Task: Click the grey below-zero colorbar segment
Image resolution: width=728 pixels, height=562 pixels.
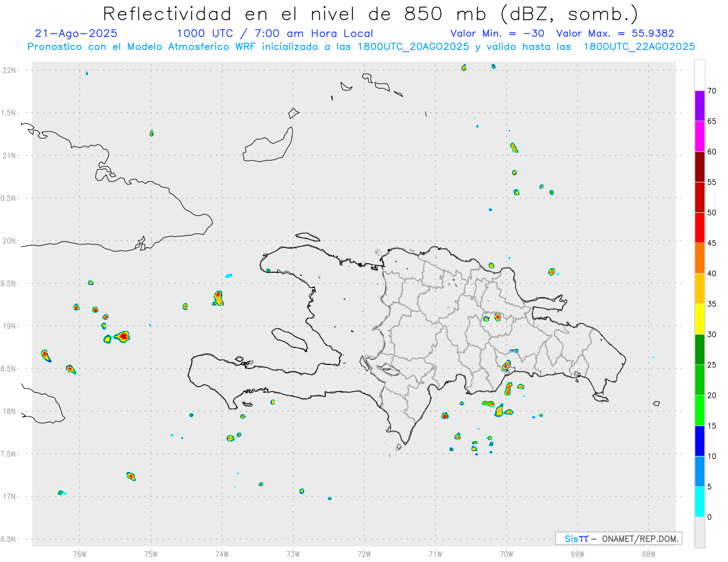Action: (x=699, y=532)
